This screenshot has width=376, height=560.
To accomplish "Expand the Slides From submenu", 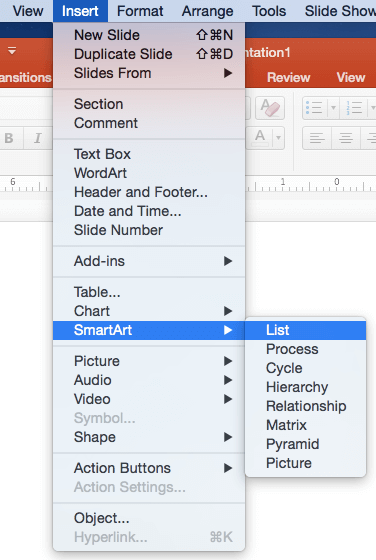I will pos(149,73).
